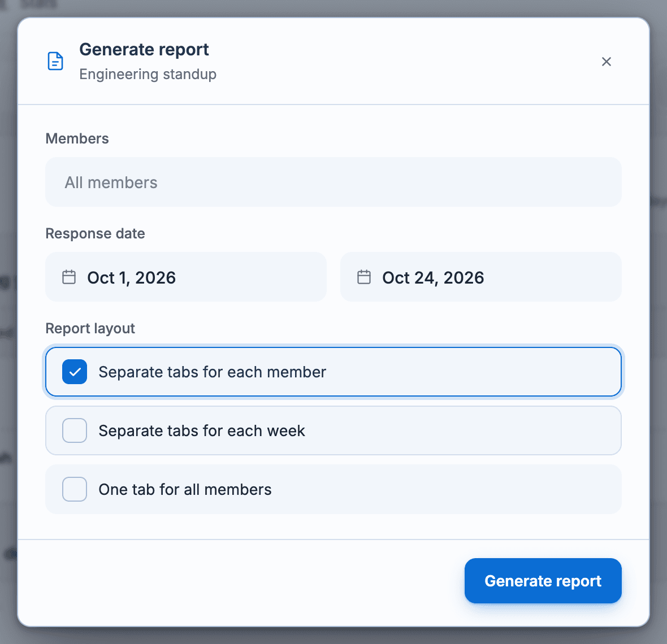Click the blue Generate report button

coord(543,581)
